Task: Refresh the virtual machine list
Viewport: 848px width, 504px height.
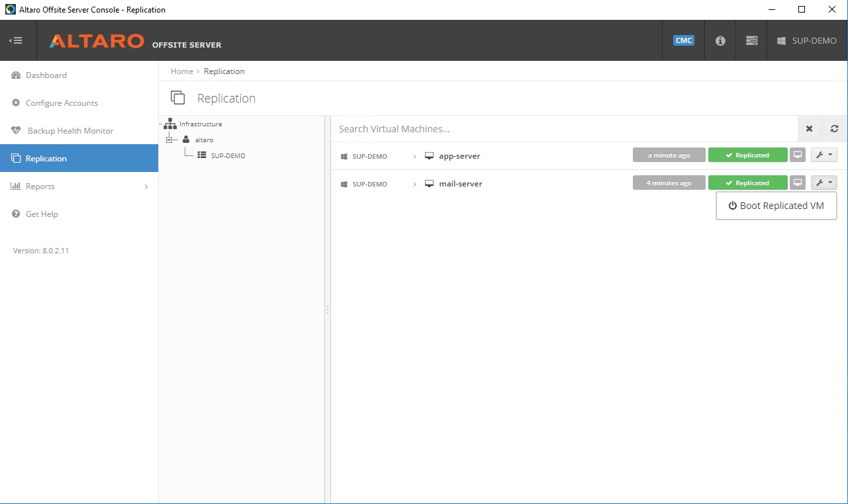Action: (x=834, y=129)
